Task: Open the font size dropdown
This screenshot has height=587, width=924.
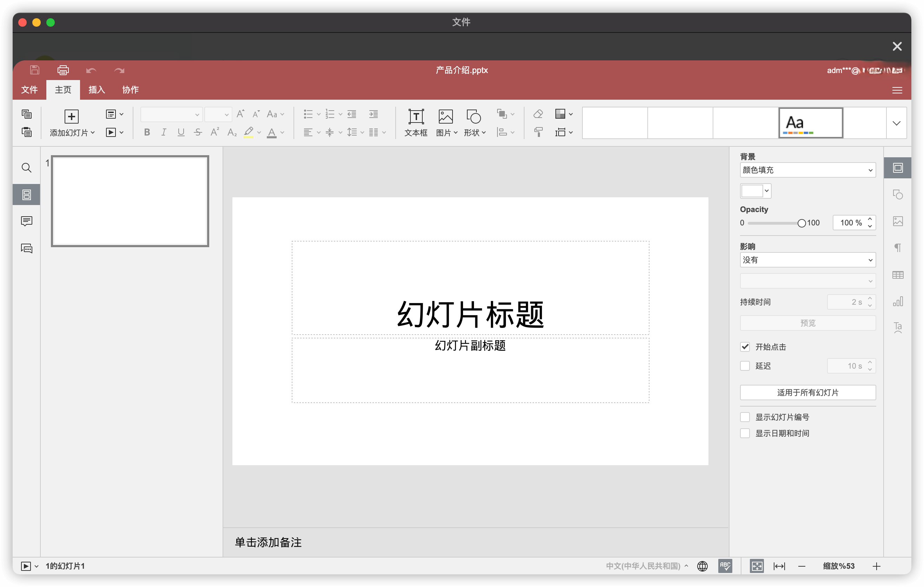Action: point(218,114)
